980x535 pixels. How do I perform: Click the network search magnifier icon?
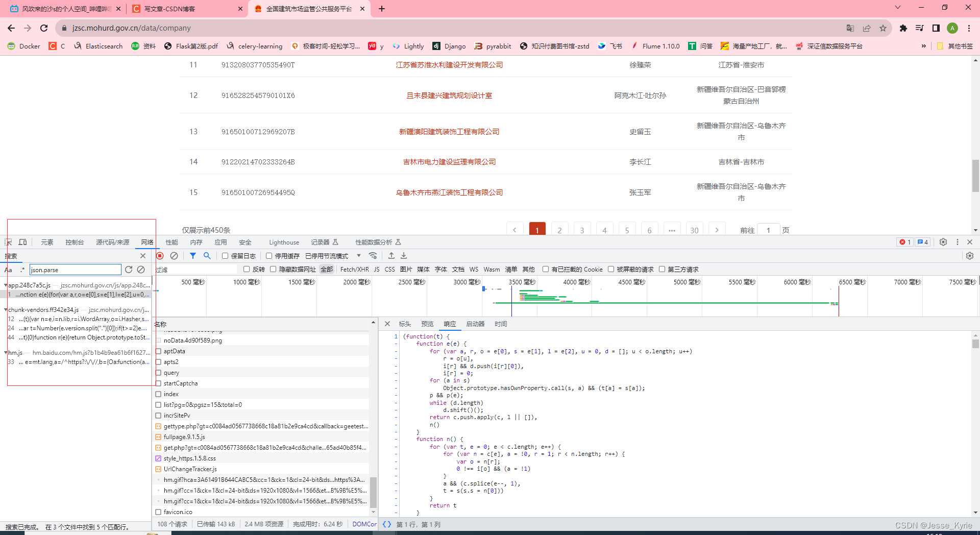click(x=207, y=256)
